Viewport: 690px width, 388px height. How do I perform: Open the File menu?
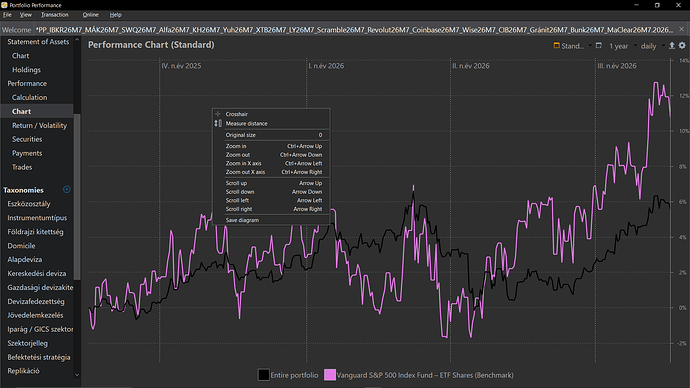(x=7, y=15)
